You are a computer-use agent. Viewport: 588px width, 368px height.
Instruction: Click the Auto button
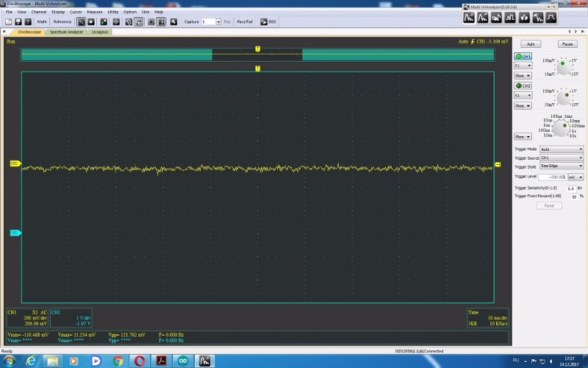pos(531,44)
